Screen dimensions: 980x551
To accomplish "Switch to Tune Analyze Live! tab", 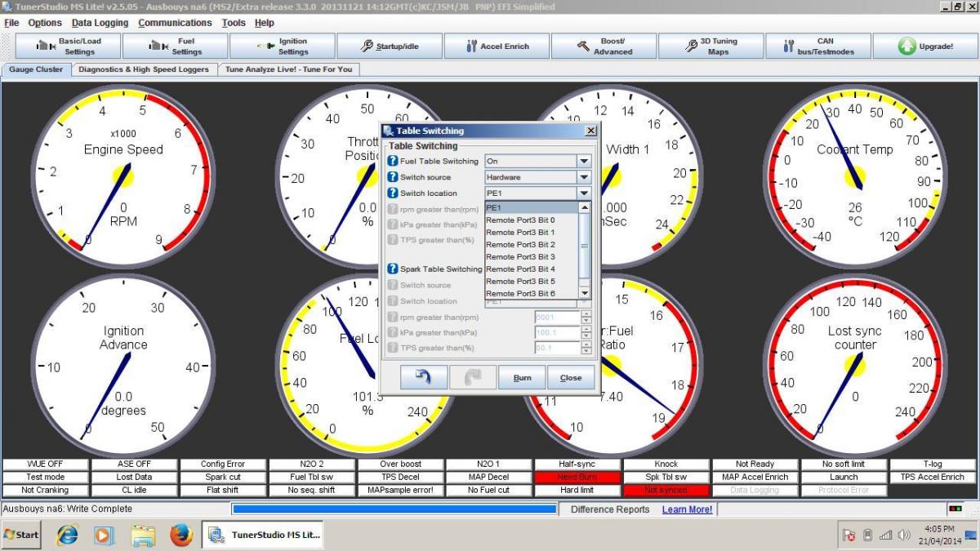I will [289, 69].
